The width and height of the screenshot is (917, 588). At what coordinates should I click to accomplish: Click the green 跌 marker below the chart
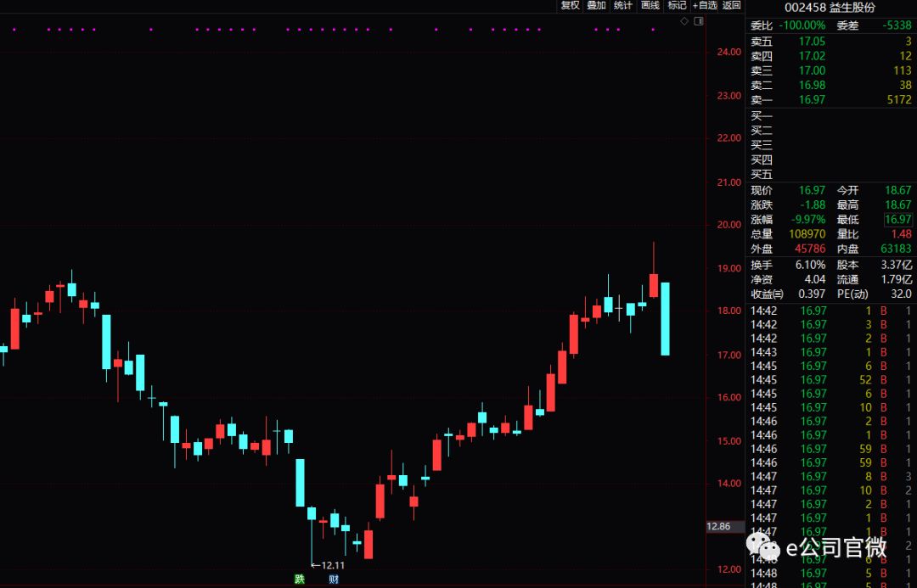point(299,580)
